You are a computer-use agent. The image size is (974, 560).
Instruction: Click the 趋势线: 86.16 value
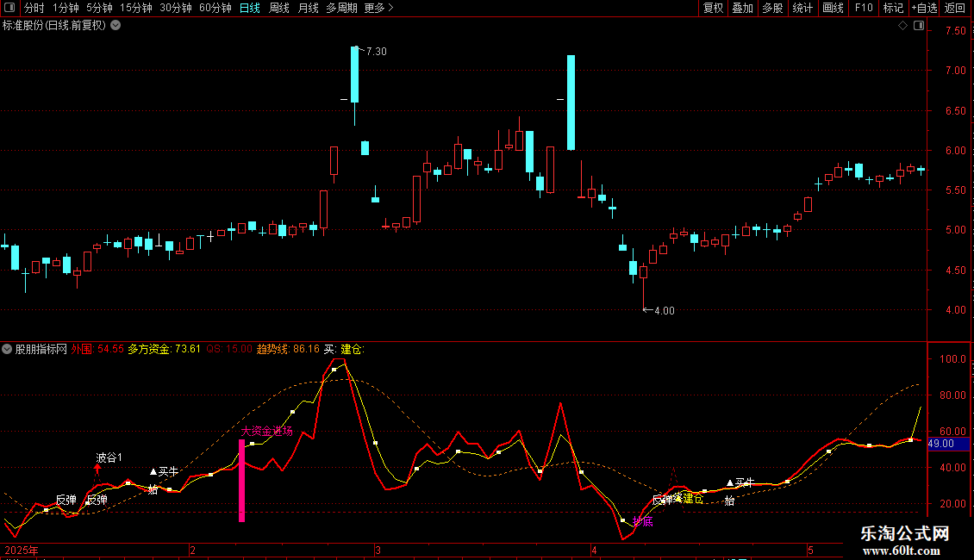point(288,350)
